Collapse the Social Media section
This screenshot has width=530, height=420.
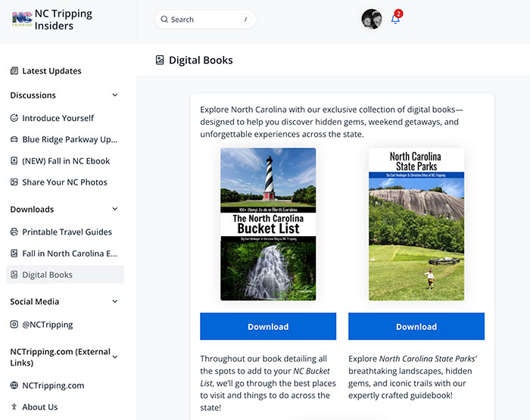(x=115, y=301)
